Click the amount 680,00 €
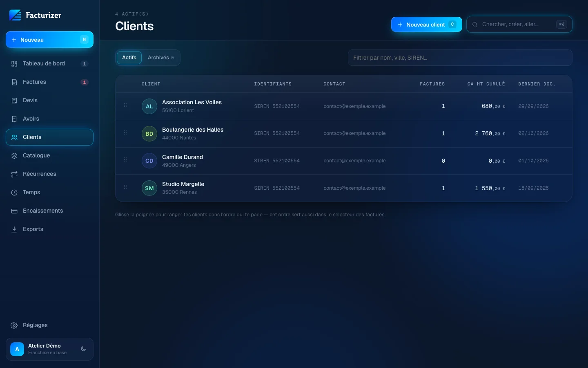 (x=493, y=106)
